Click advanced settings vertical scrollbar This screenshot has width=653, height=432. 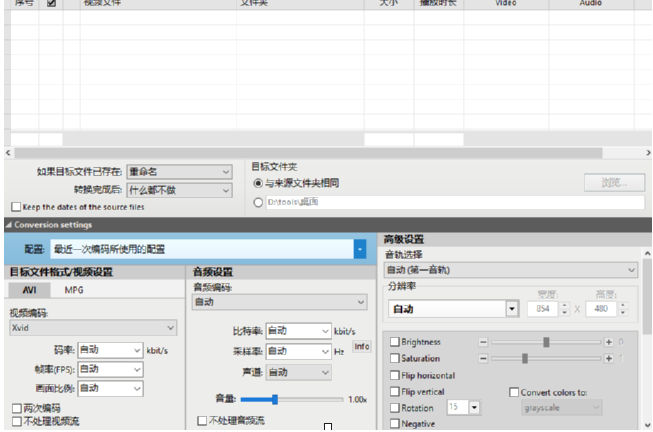[x=647, y=296]
